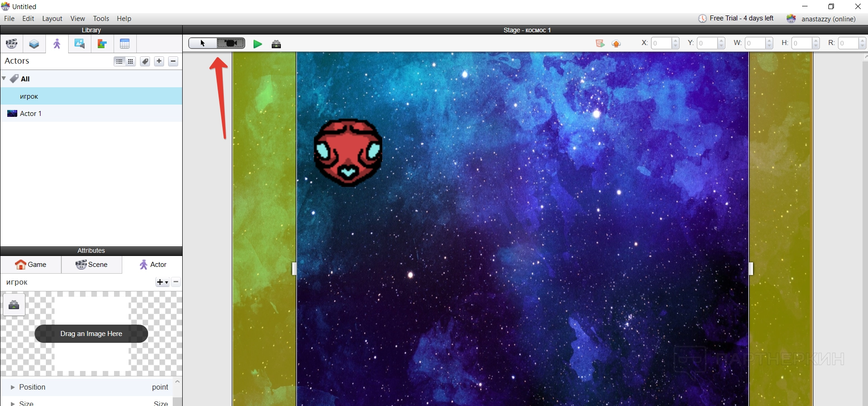This screenshot has height=406, width=868.
Task: Open the Tools menu
Action: pyautogui.click(x=101, y=19)
